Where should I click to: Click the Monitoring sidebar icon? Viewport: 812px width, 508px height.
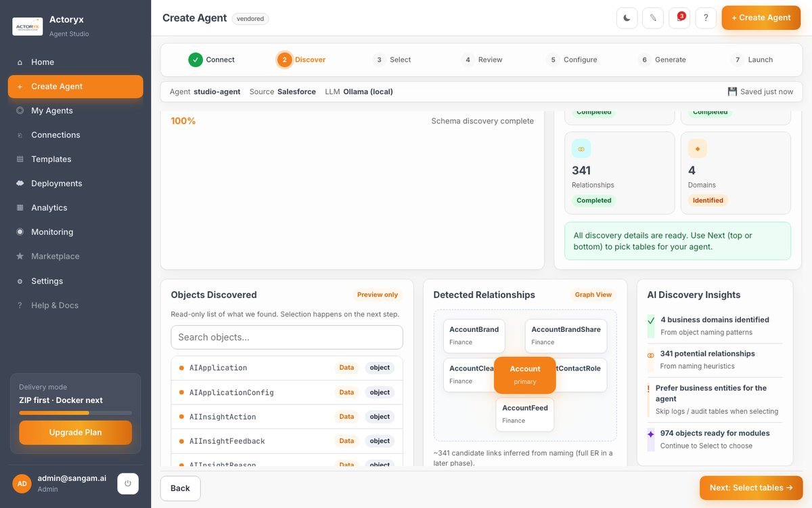pos(20,232)
